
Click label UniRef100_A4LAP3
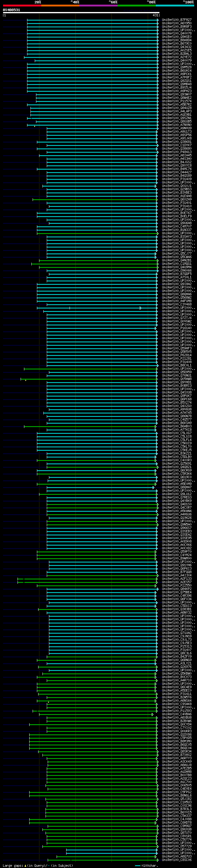177,111
